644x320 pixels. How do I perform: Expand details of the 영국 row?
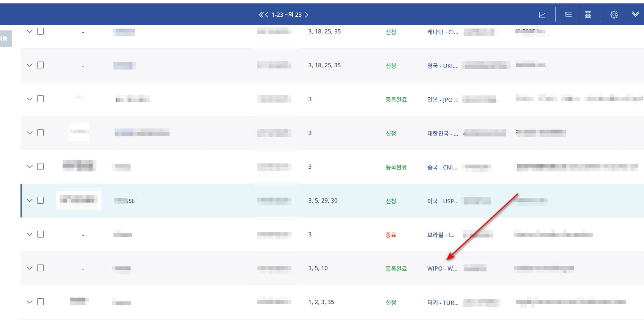(x=30, y=65)
